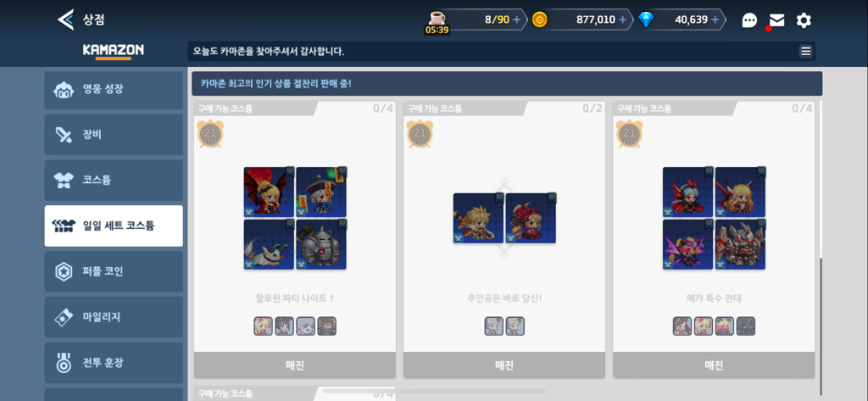Select the 코스튬 shop category
The image size is (868, 401).
click(x=114, y=180)
